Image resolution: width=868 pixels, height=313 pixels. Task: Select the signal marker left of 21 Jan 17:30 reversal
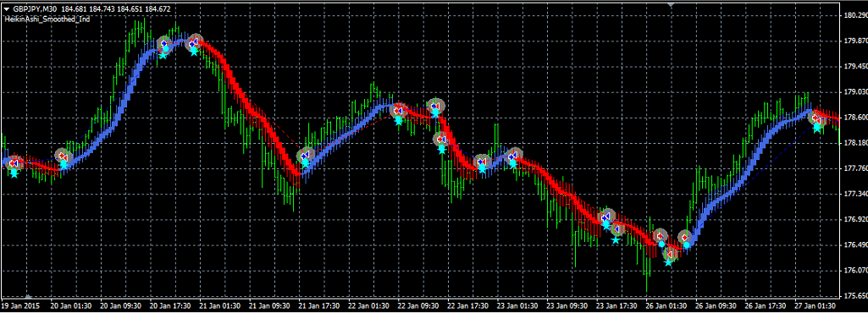[305, 156]
